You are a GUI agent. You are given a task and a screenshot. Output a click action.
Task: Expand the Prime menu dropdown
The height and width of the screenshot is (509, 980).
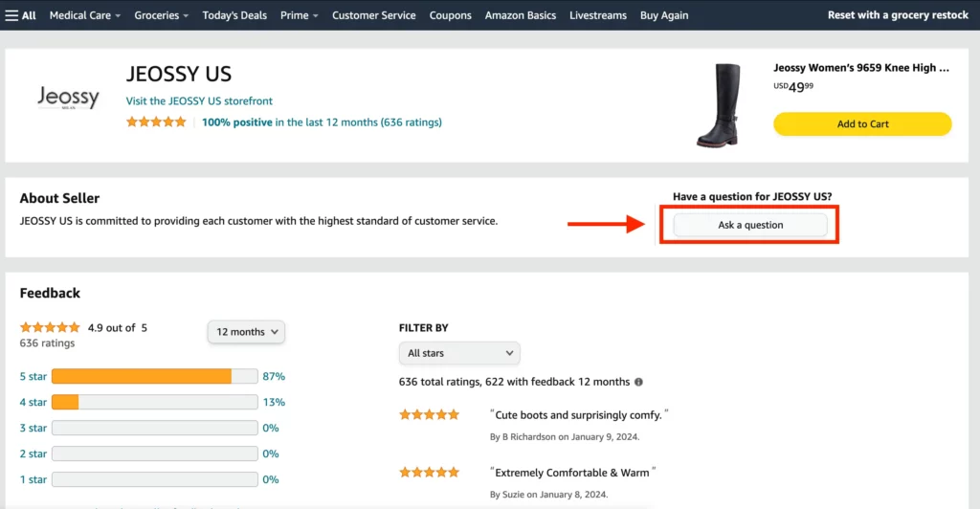coord(300,15)
